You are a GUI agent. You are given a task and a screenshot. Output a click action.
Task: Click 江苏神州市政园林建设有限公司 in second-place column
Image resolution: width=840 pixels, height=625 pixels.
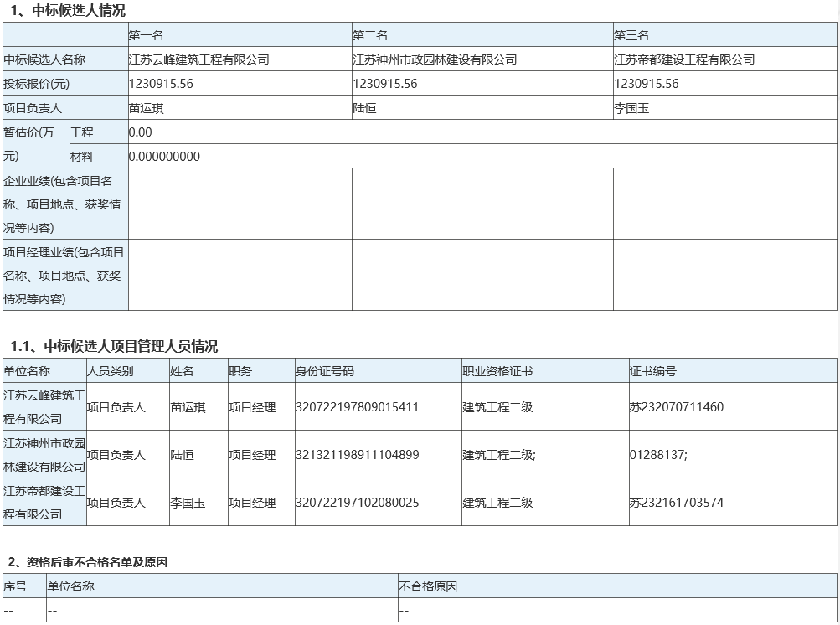click(435, 59)
